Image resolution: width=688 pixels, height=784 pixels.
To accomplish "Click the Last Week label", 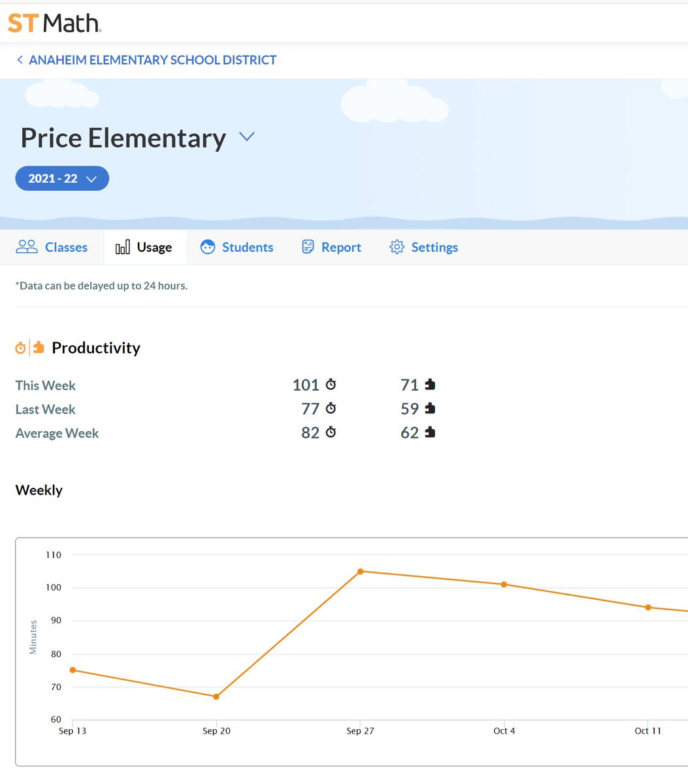I will tap(46, 410).
